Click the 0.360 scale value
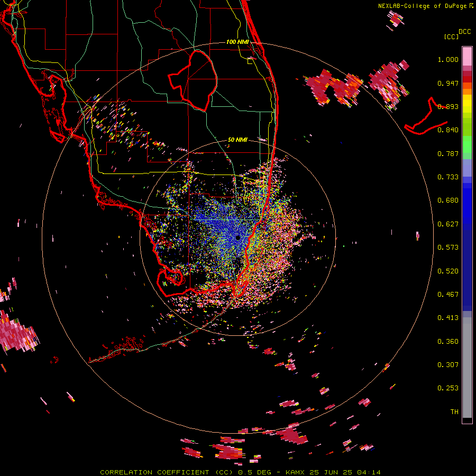476x476 pixels. [448, 342]
